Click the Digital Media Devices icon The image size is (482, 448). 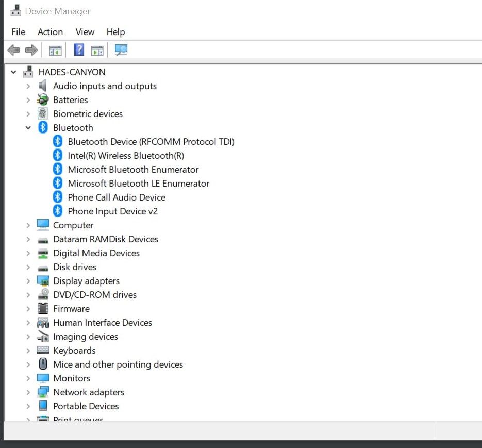[x=43, y=253]
